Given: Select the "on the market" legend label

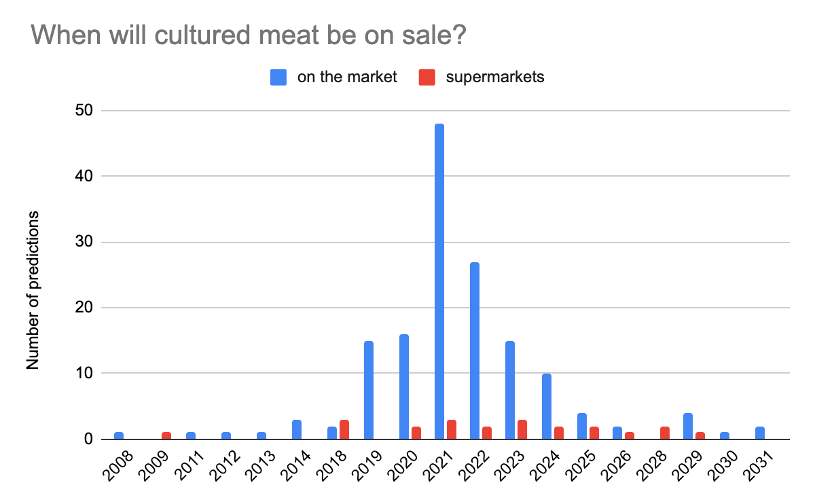Looking at the screenshot, I should pyautogui.click(x=347, y=77).
